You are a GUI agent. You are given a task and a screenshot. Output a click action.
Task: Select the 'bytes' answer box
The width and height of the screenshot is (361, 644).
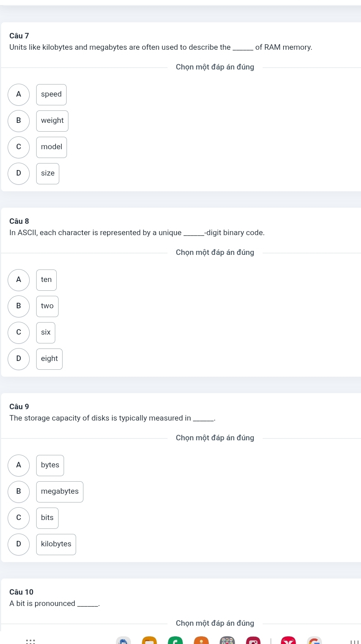(50, 466)
